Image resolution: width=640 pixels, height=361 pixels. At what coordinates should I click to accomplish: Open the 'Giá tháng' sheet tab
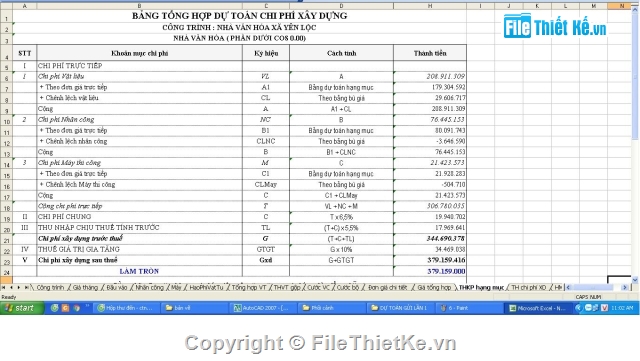[x=85, y=287]
